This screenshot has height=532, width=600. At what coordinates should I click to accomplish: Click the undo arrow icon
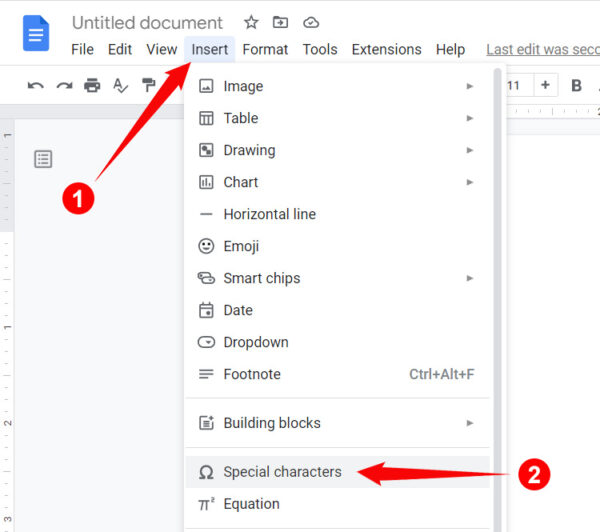click(35, 86)
